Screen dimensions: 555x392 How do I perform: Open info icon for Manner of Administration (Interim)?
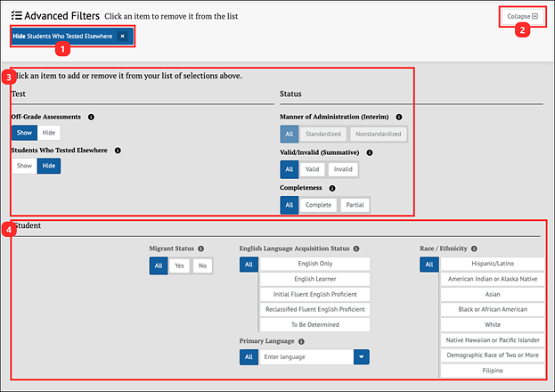point(399,117)
